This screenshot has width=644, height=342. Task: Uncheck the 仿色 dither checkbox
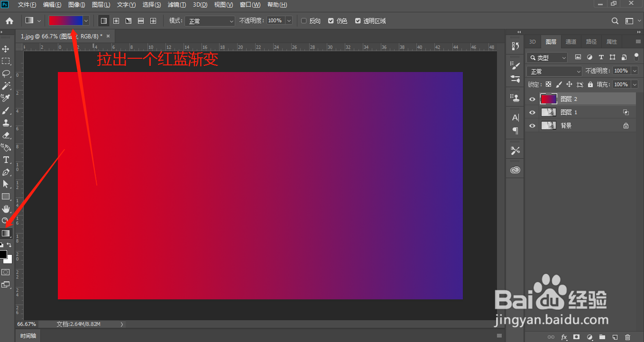331,21
